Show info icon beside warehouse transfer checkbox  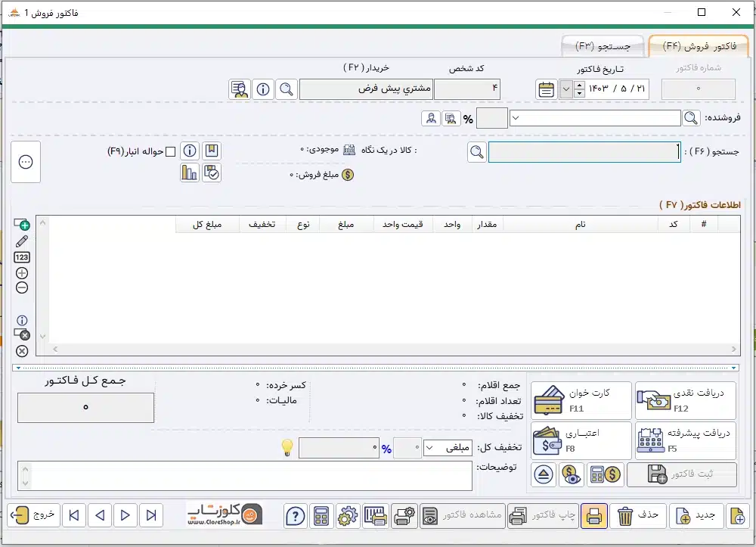(190, 151)
